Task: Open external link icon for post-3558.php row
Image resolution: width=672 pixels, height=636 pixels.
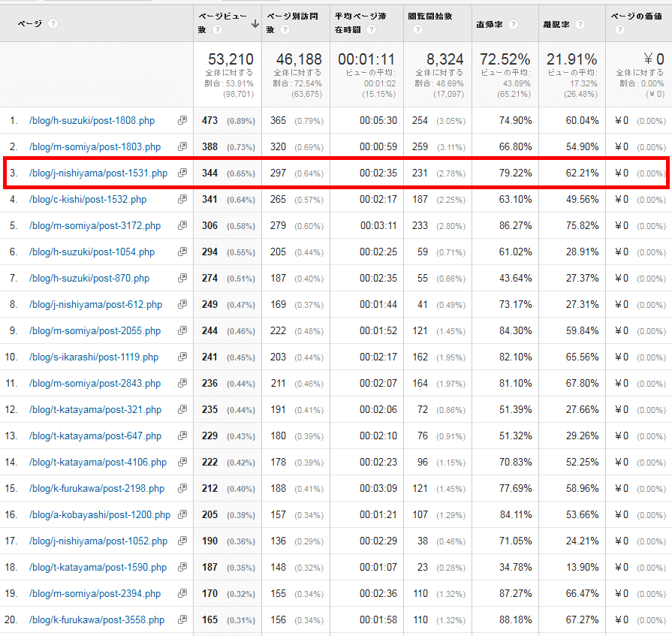Action: tap(182, 620)
